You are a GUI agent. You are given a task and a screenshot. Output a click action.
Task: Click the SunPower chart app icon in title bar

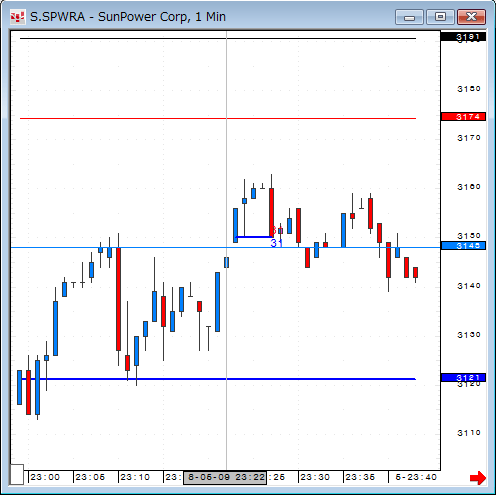tap(17, 17)
